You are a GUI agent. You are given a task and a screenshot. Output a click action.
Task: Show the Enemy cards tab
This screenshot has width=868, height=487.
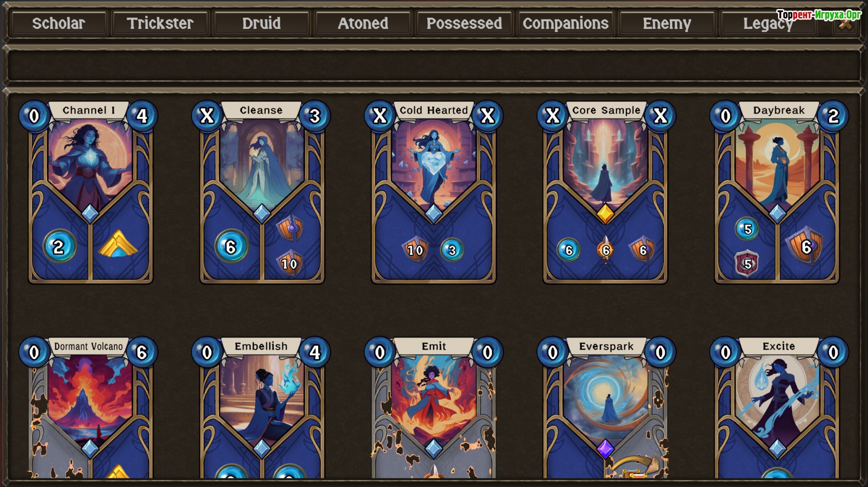[667, 23]
